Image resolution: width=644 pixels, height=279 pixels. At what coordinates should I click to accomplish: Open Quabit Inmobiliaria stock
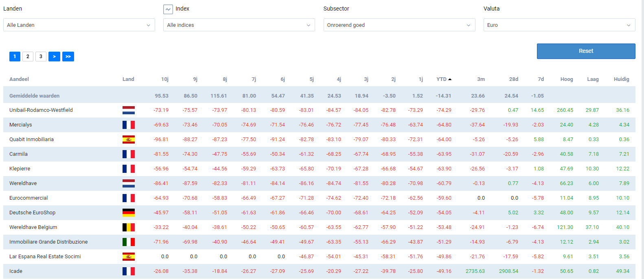31,139
